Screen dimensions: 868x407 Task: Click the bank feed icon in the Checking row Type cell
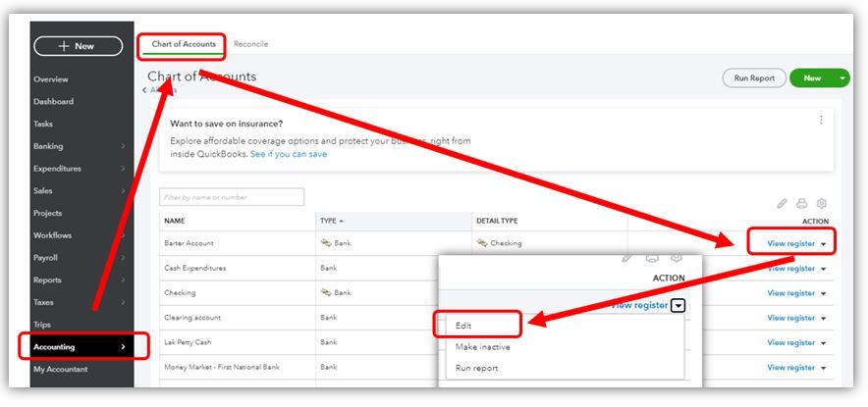[x=326, y=292]
